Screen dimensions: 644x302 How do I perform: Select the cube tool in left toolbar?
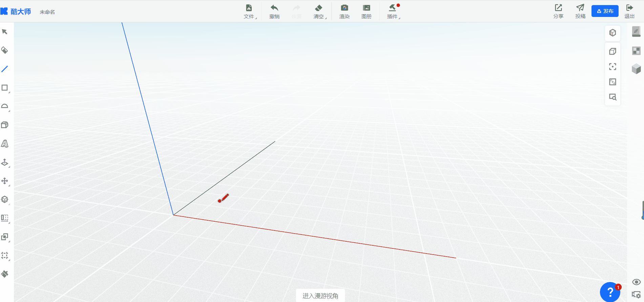(x=5, y=200)
